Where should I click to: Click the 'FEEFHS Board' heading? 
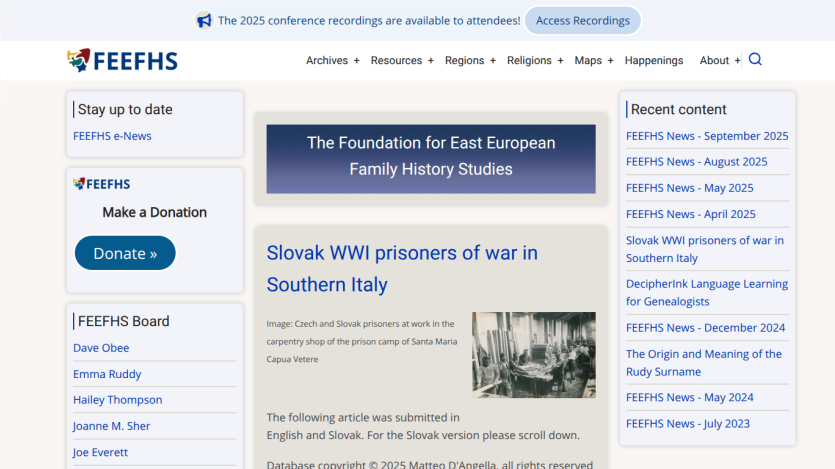[124, 322]
